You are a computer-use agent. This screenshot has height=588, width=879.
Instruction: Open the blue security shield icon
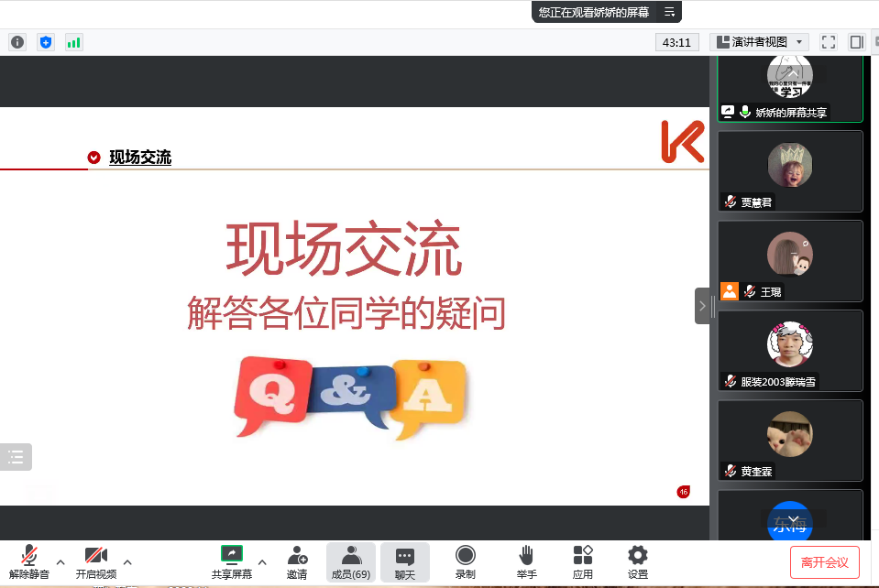pos(46,42)
